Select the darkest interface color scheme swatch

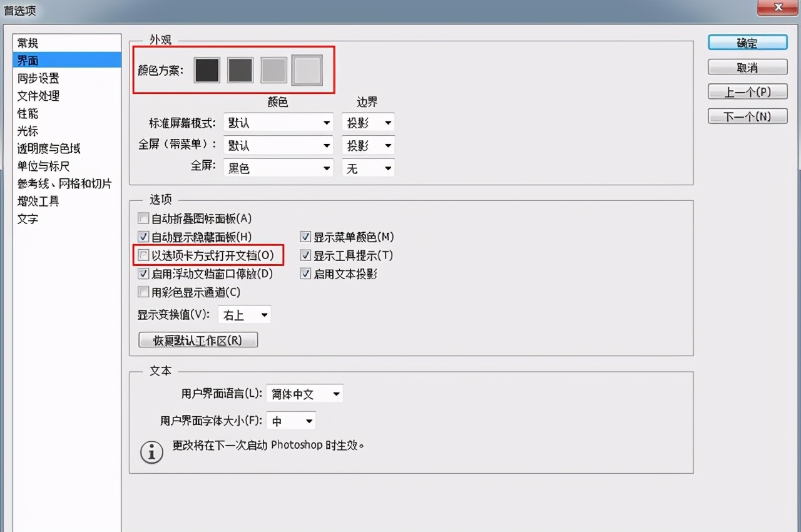click(207, 70)
